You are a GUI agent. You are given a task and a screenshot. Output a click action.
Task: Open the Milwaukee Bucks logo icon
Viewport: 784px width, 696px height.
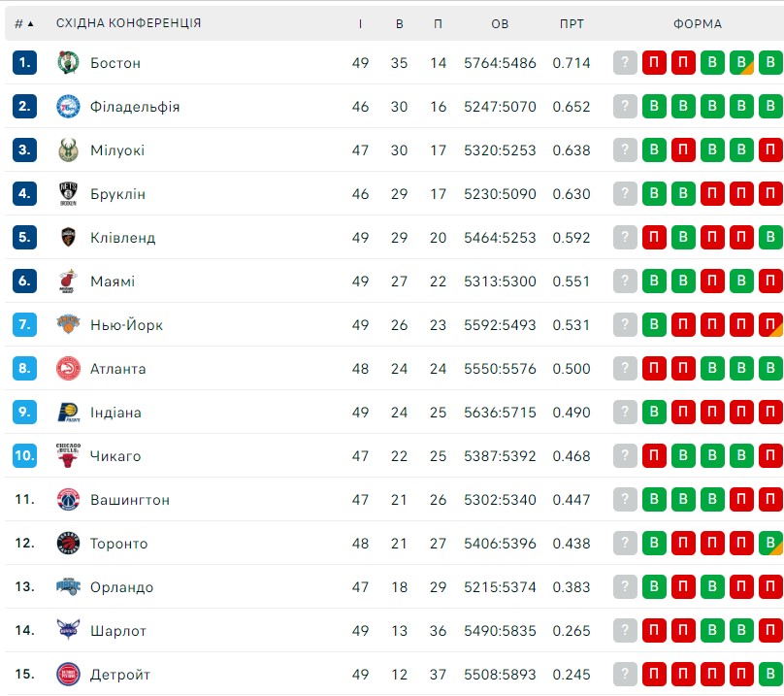[x=68, y=149]
